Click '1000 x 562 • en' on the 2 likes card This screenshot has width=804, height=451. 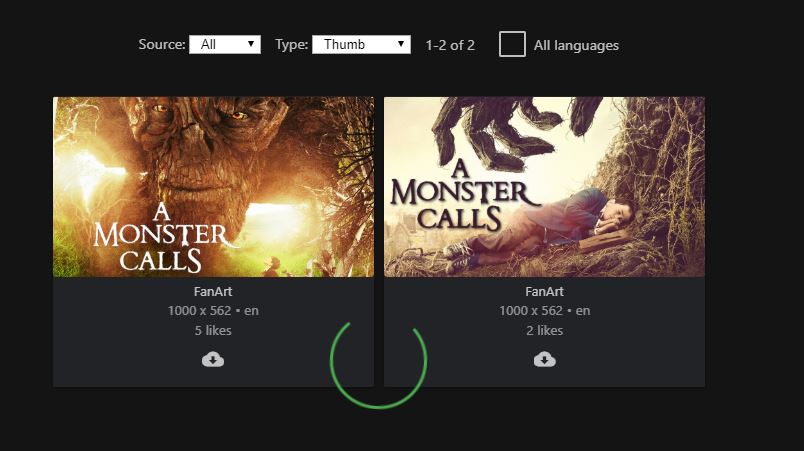(x=545, y=311)
